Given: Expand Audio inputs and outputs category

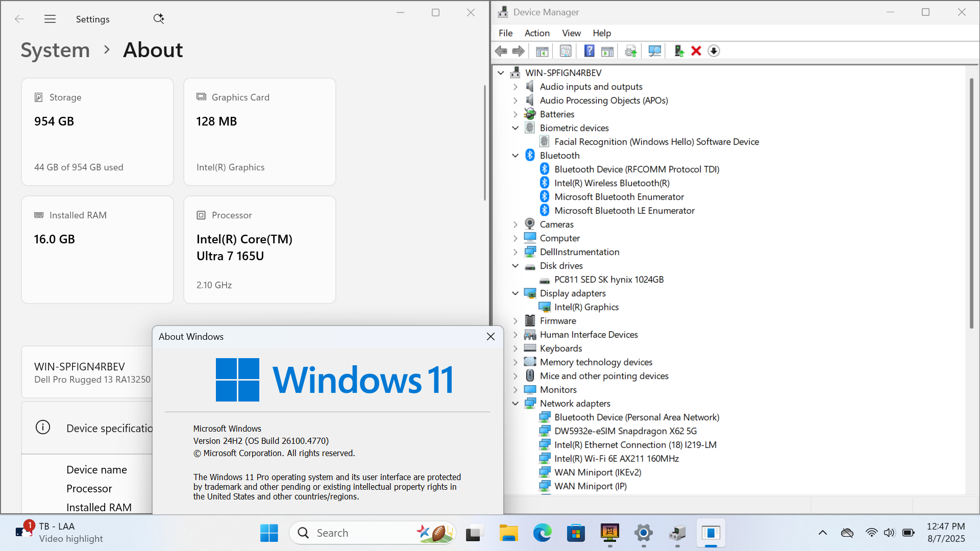Looking at the screenshot, I should (516, 87).
